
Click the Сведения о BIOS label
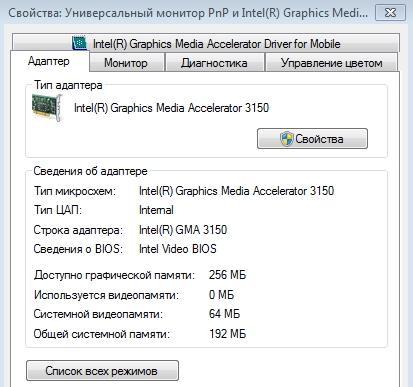[x=78, y=249]
